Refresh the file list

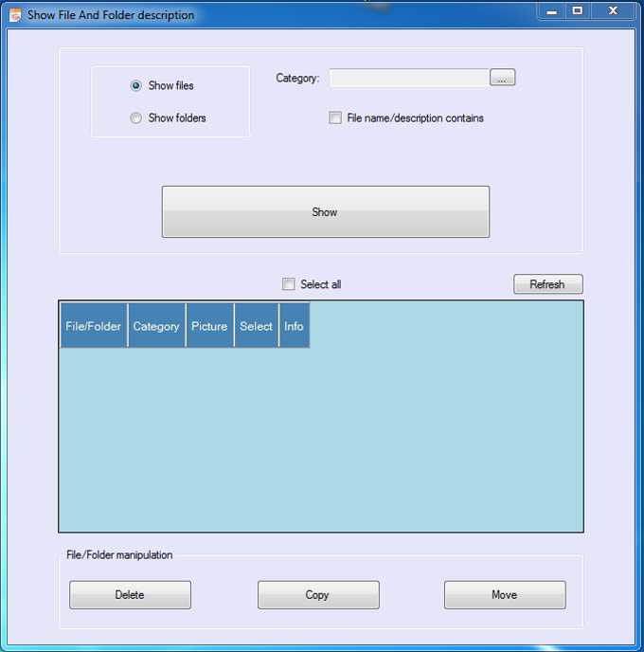[547, 284]
